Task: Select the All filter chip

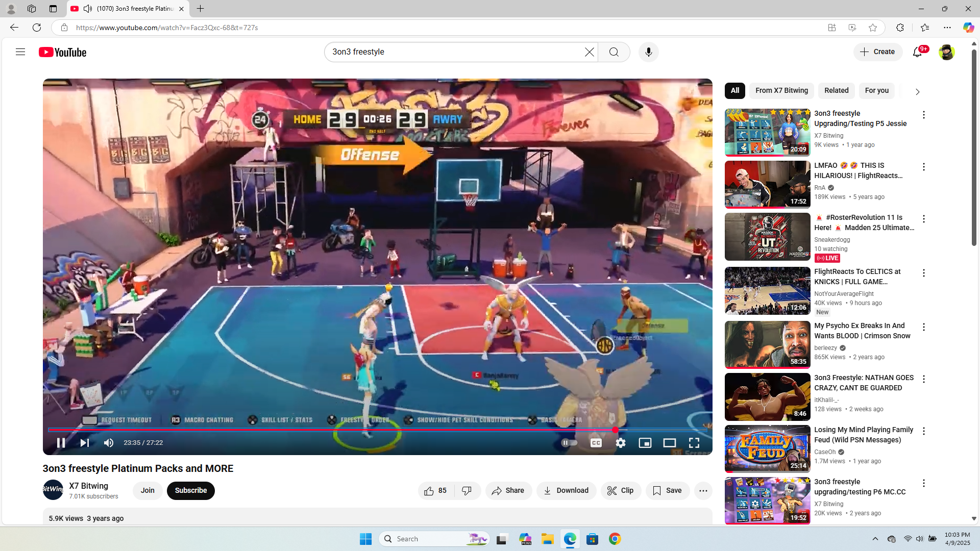Action: (x=735, y=91)
